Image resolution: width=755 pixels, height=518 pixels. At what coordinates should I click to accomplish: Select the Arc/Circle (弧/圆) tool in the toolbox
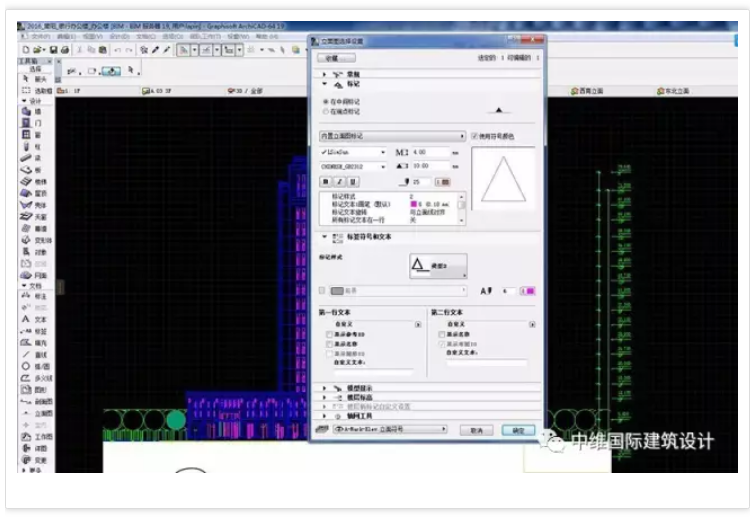[x=35, y=366]
